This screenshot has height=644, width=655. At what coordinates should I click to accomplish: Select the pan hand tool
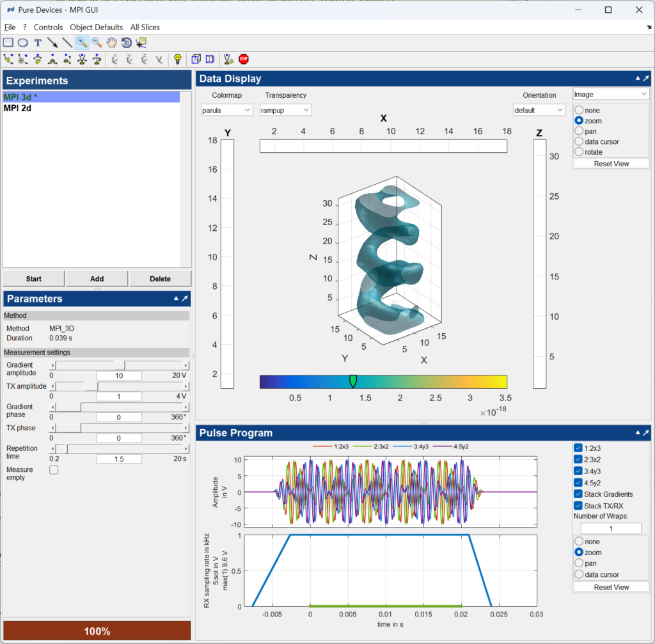click(x=111, y=43)
